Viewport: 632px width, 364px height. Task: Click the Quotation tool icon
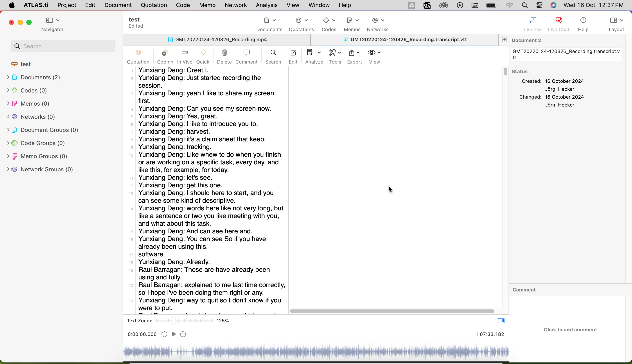(x=138, y=53)
